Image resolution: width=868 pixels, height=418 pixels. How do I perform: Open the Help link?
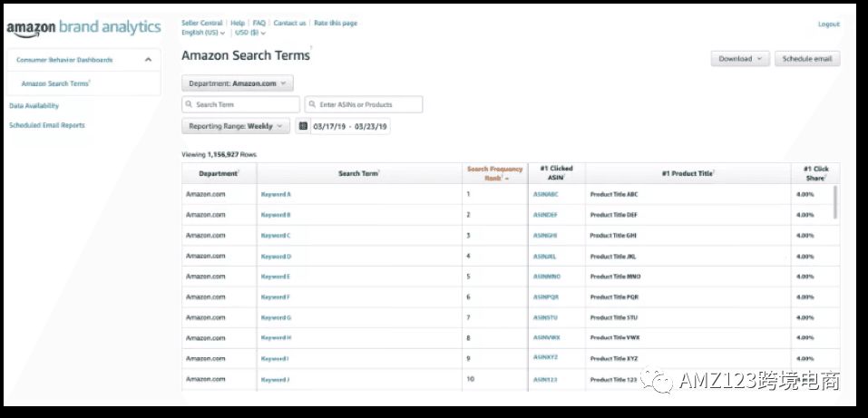[x=238, y=24]
